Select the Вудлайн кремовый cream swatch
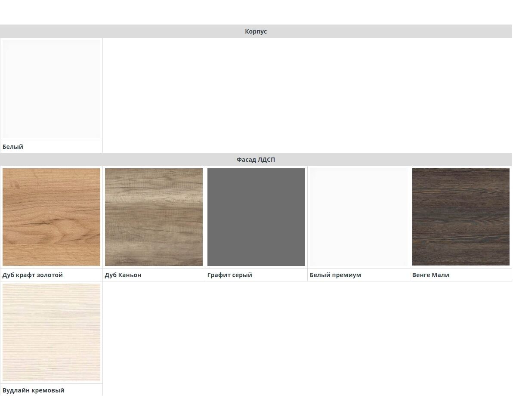The height and width of the screenshot is (420, 513). (x=51, y=332)
